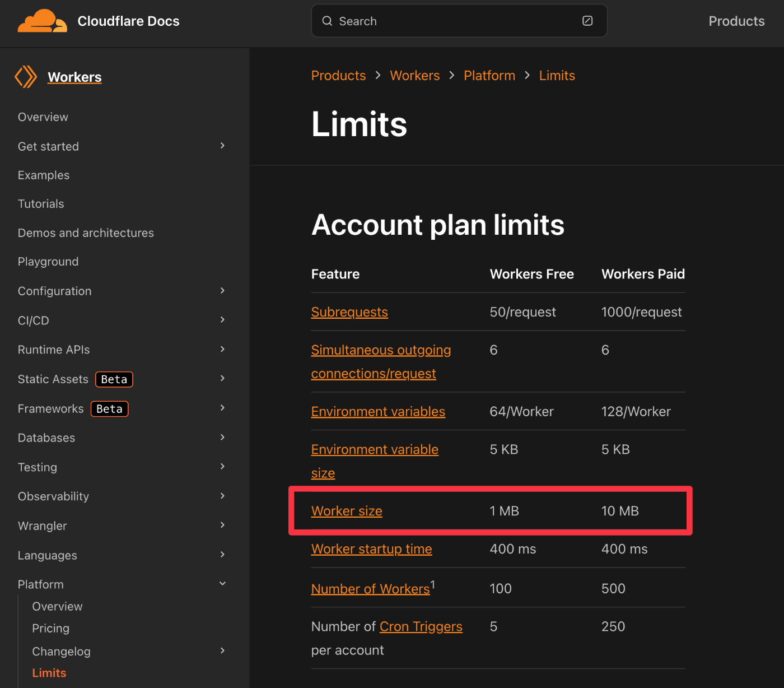The height and width of the screenshot is (688, 784).
Task: Click the Workers orange bracket icon
Action: click(x=26, y=77)
